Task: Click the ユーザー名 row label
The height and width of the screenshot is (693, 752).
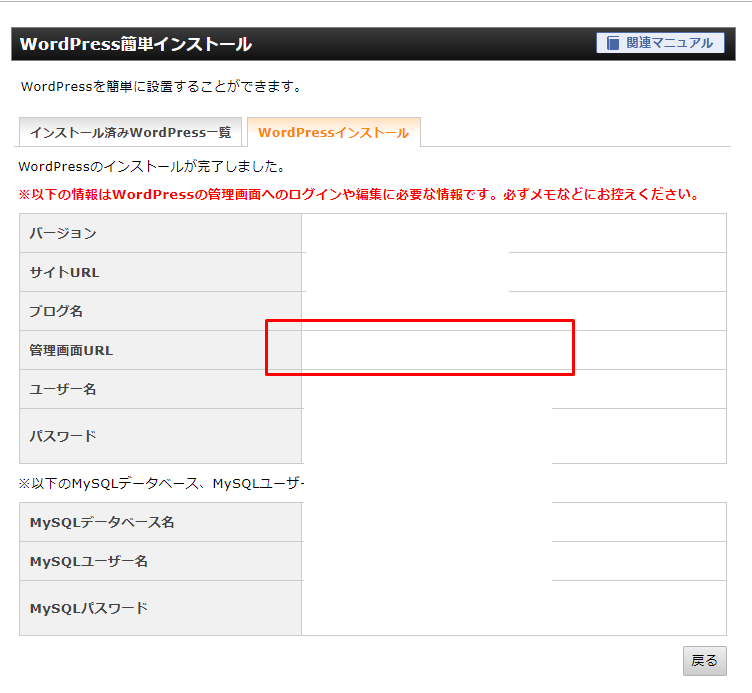Action: click(63, 389)
